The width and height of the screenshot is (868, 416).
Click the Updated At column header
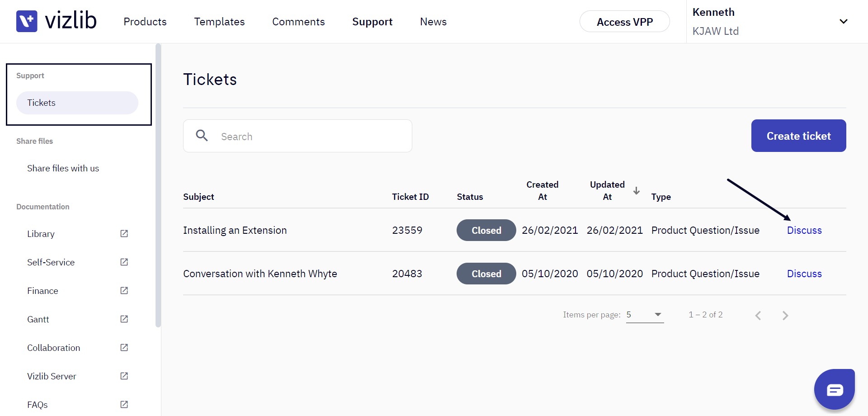[x=607, y=190]
